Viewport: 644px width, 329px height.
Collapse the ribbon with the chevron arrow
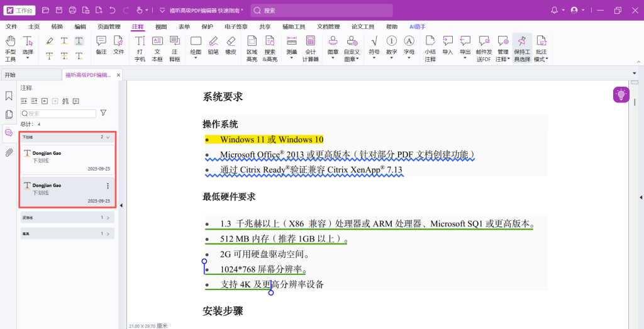click(x=639, y=61)
